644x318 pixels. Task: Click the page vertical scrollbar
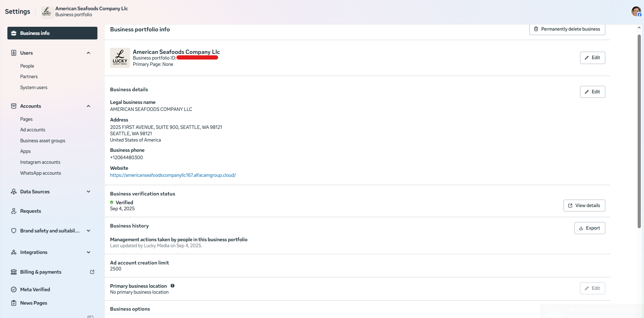click(x=639, y=131)
